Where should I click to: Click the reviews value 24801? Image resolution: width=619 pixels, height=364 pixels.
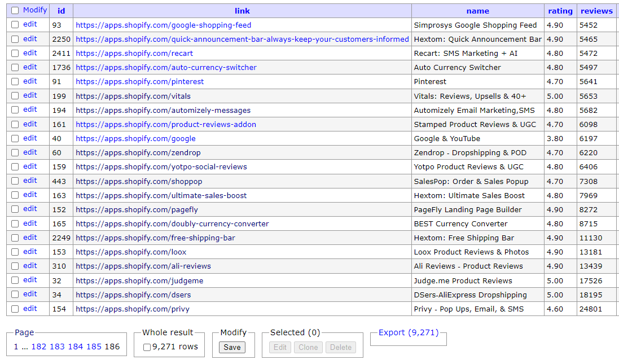click(591, 309)
